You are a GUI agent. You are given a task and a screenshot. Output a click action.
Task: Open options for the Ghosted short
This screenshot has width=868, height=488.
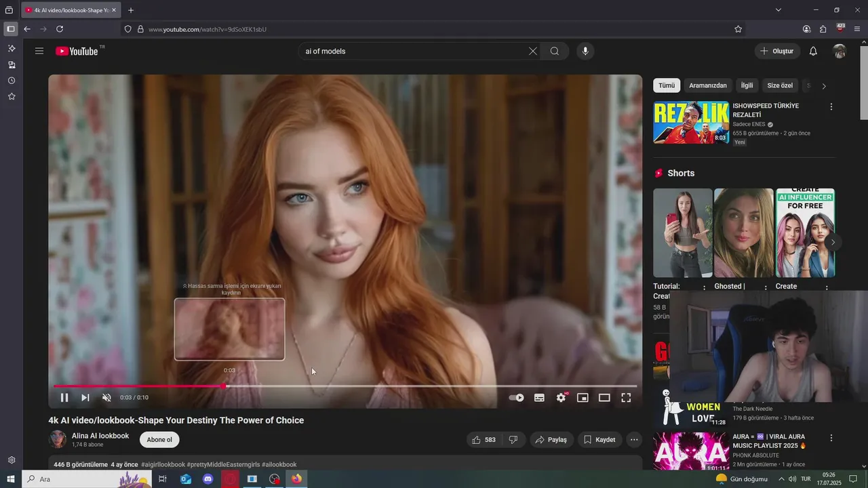coord(766,287)
